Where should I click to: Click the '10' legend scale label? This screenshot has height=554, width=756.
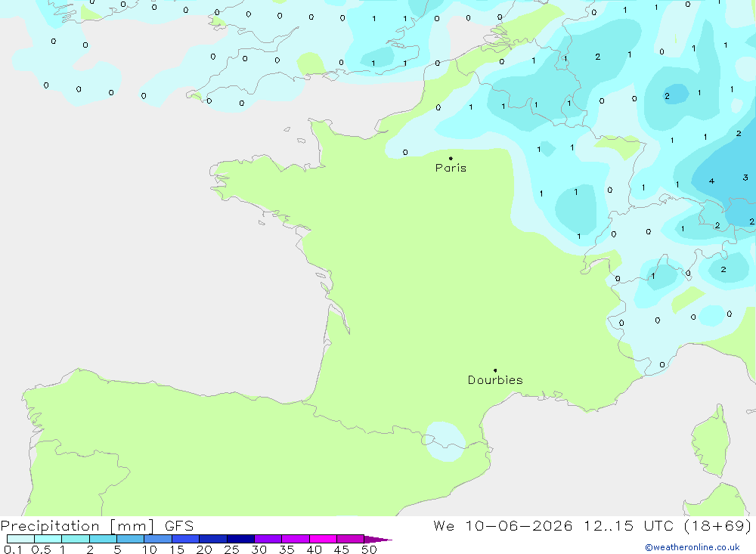150,549
